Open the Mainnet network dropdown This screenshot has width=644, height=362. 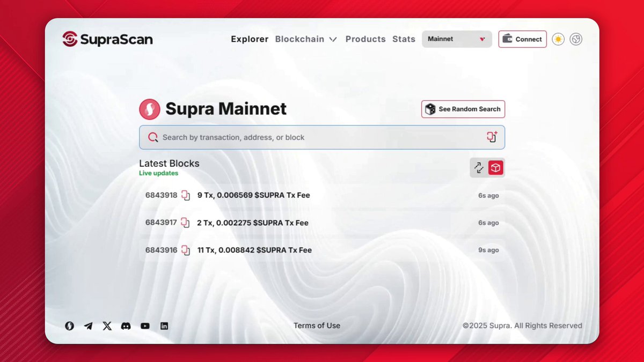[457, 39]
